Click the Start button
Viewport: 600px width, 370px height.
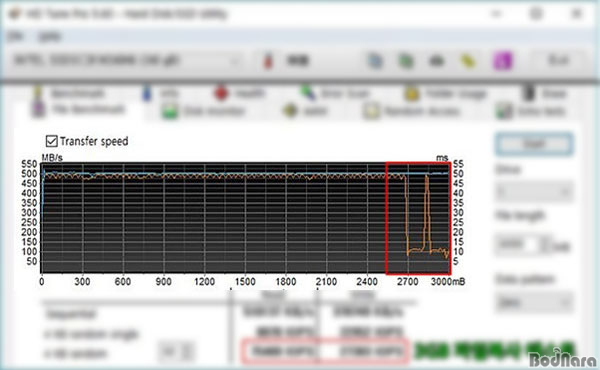point(534,144)
